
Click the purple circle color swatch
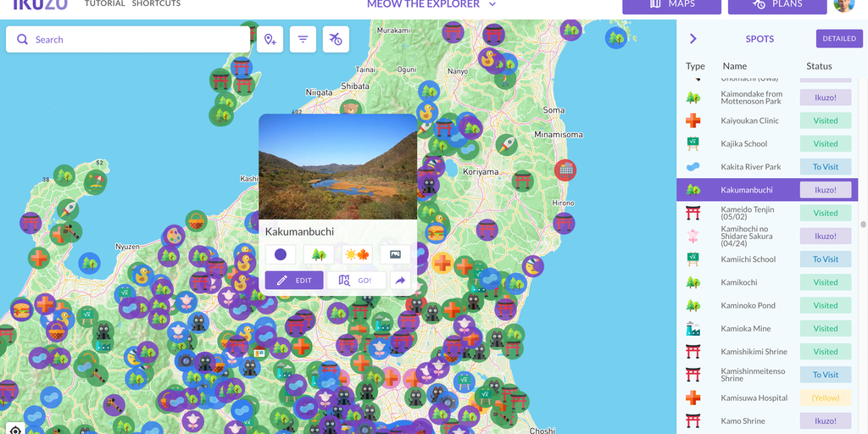pyautogui.click(x=281, y=254)
